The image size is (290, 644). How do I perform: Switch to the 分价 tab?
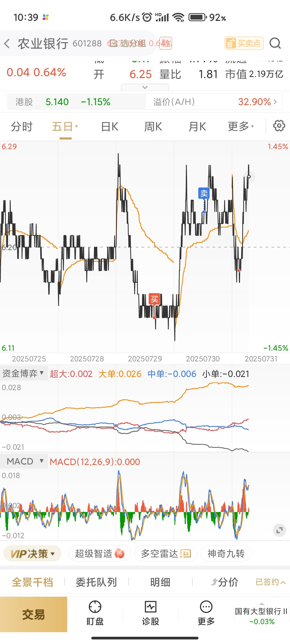point(224,582)
